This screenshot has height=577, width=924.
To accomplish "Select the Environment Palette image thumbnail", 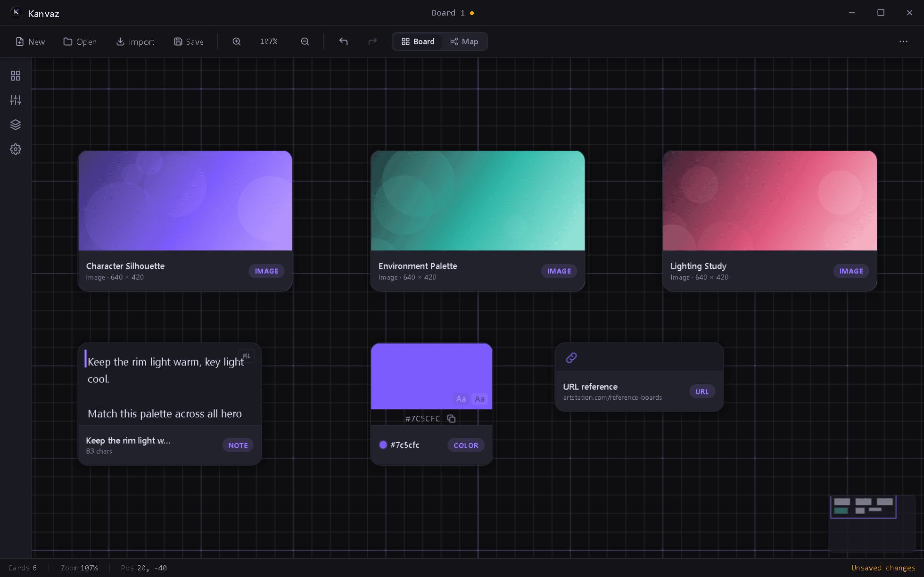I will 478,201.
